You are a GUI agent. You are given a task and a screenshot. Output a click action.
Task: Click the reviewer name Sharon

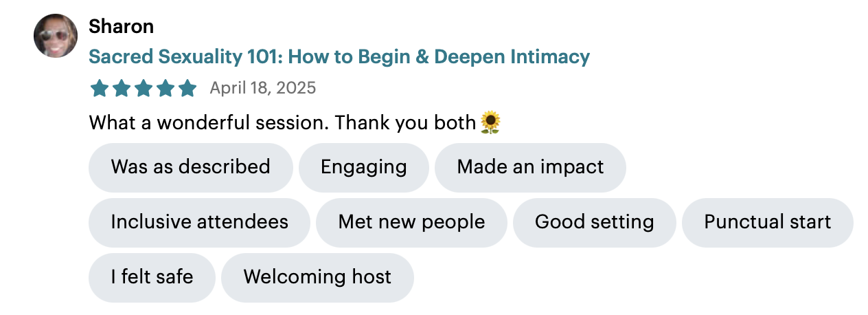click(121, 27)
